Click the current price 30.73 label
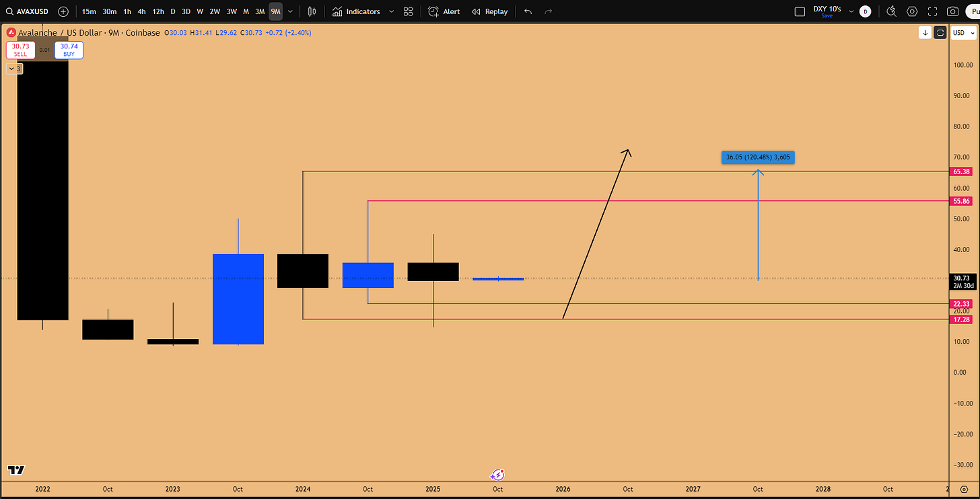Screen dimensions: 980x499 (962, 278)
